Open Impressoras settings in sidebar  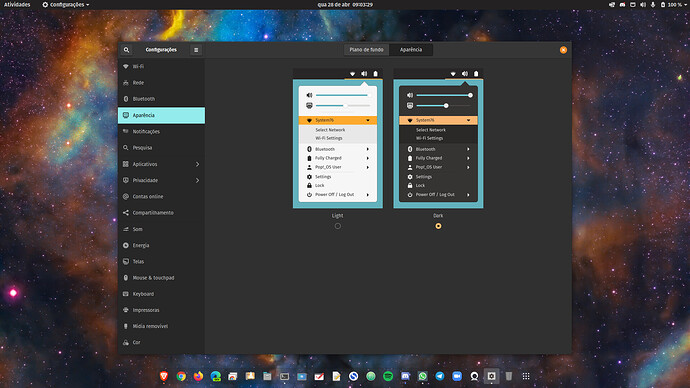(161, 310)
